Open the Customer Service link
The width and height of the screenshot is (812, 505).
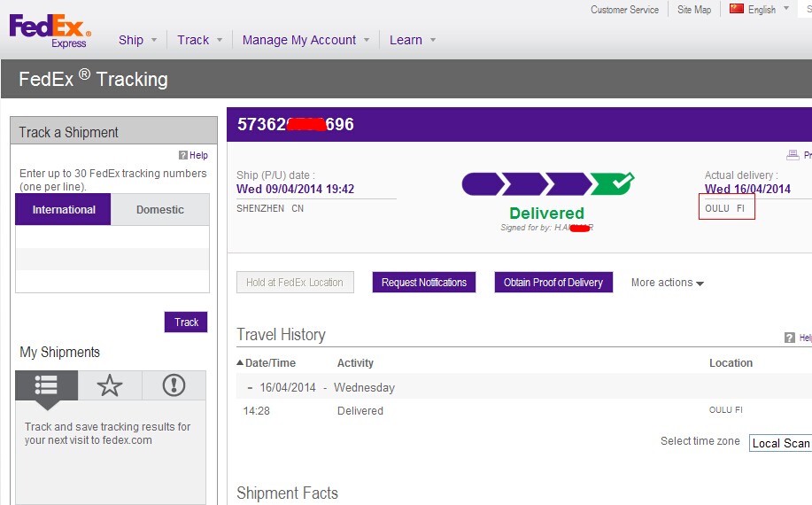(624, 10)
